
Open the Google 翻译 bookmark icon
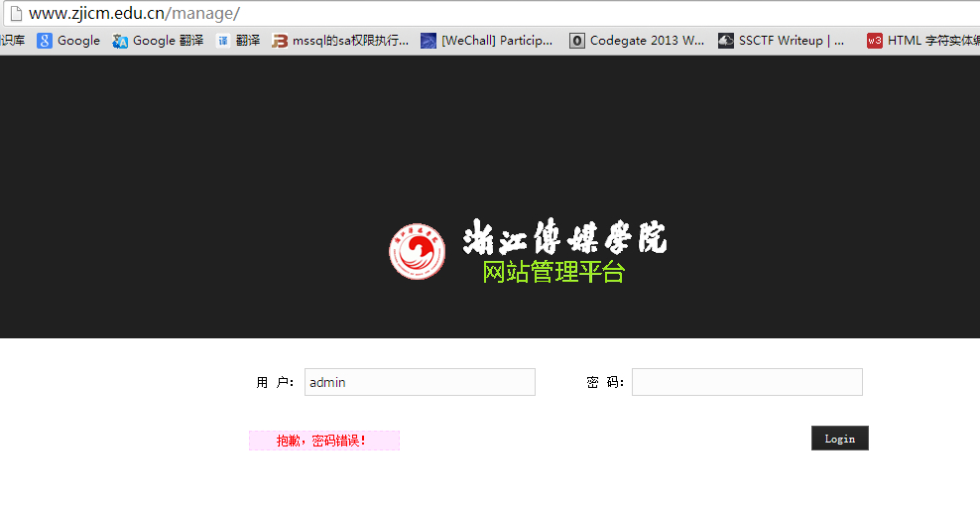(x=120, y=41)
